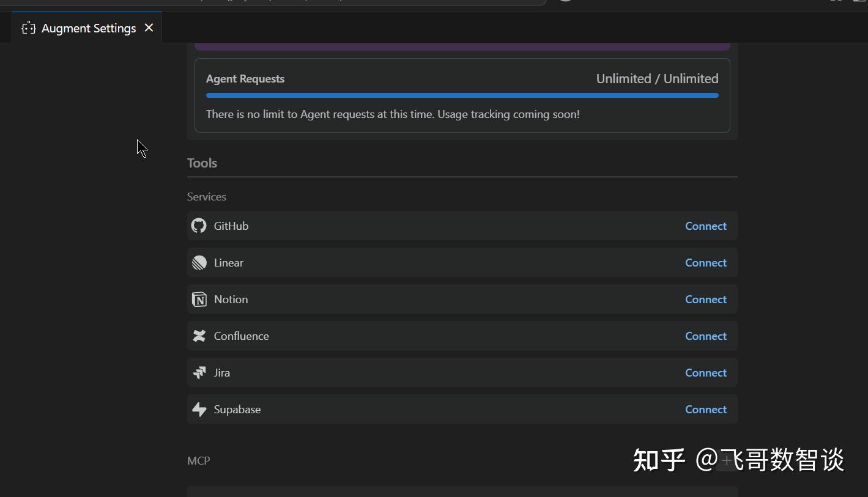Click the Notion service icon
The height and width of the screenshot is (497, 868).
pos(198,299)
